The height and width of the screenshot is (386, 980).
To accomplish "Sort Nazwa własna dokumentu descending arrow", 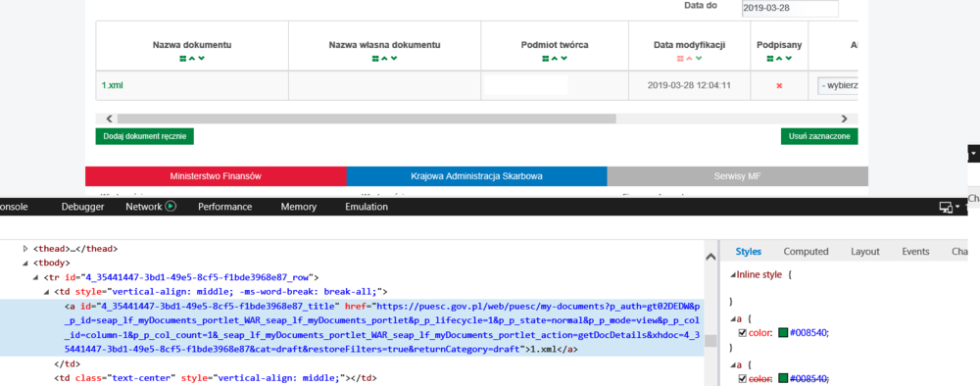I will click(394, 58).
